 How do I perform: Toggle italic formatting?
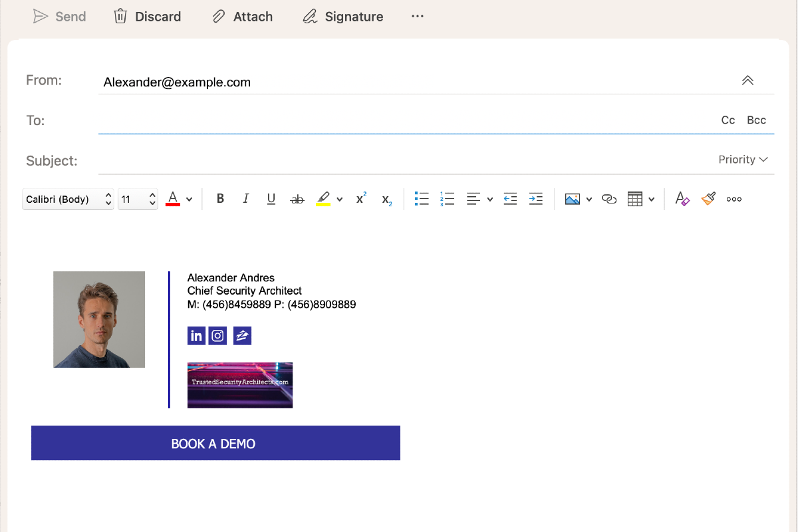(x=246, y=199)
